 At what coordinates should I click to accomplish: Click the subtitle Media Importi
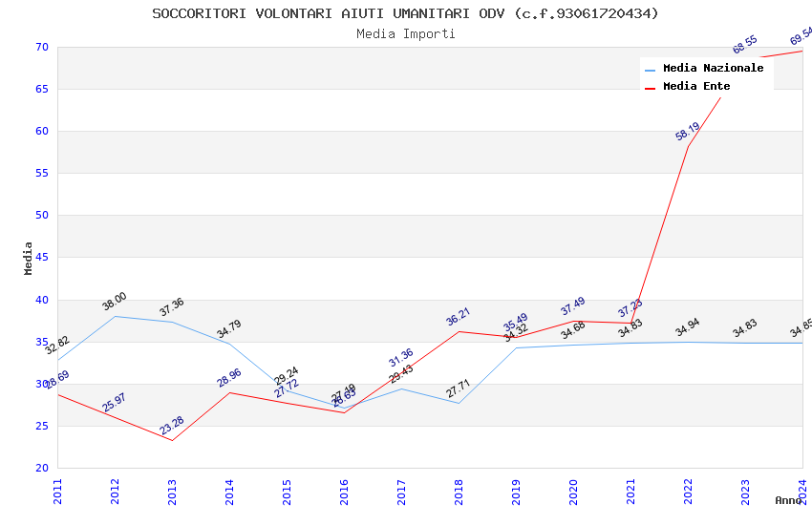405,34
